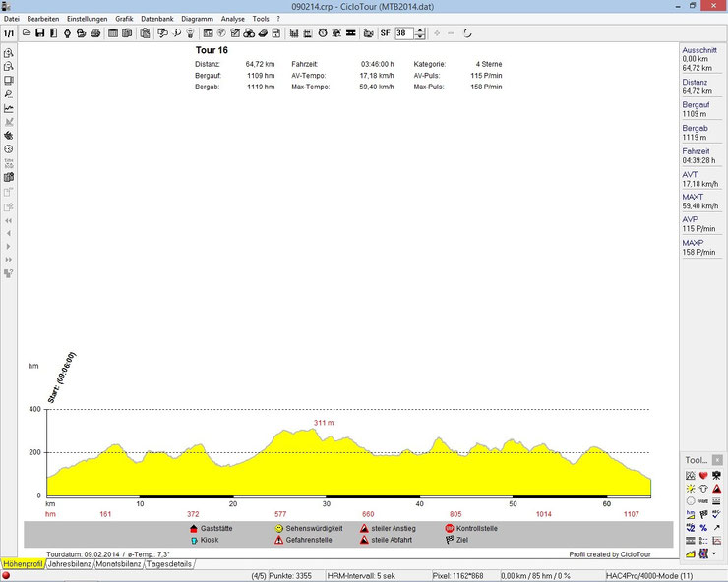Open the clipboard paste icon in toolbar
Screen dimensions: 728x582
point(145,33)
